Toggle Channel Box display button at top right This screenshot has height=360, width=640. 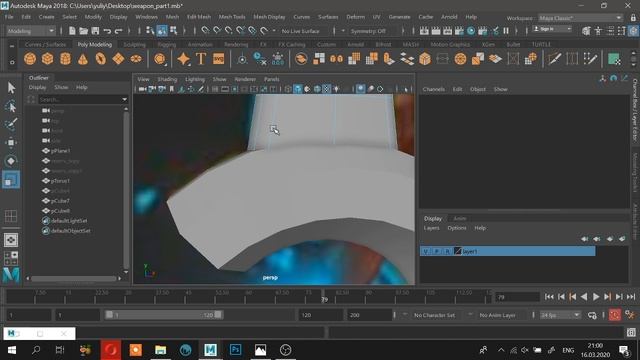633,31
